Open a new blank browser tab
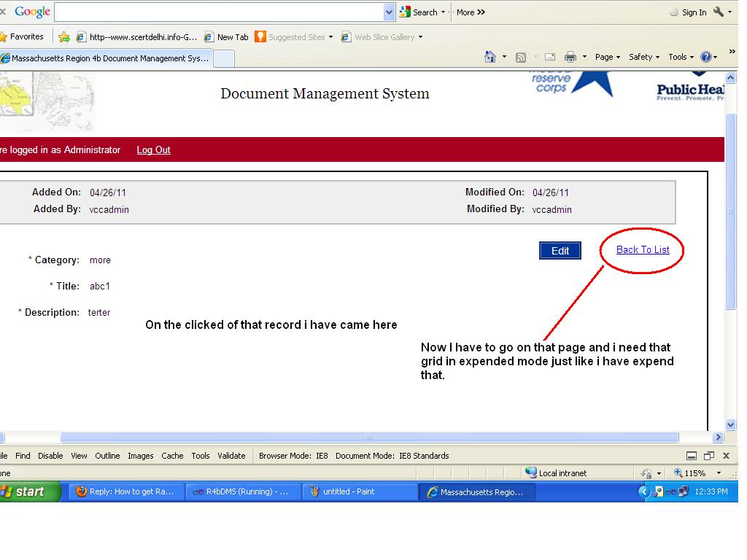The width and height of the screenshot is (747, 560). 224,58
